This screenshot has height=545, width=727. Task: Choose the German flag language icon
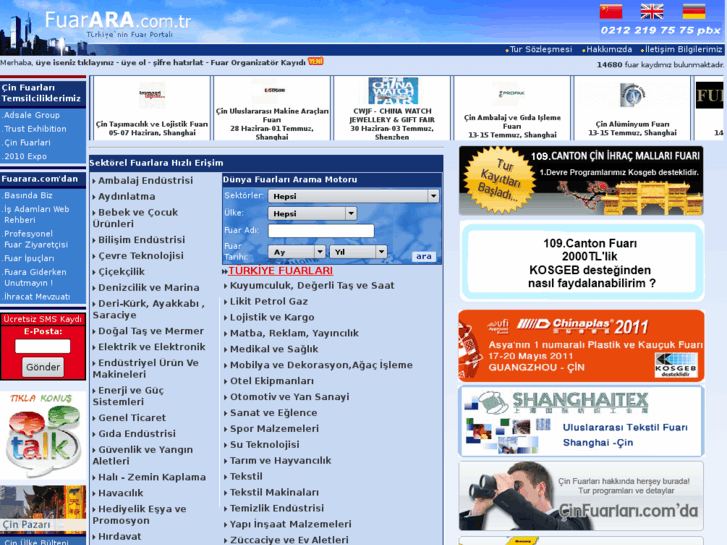point(694,11)
